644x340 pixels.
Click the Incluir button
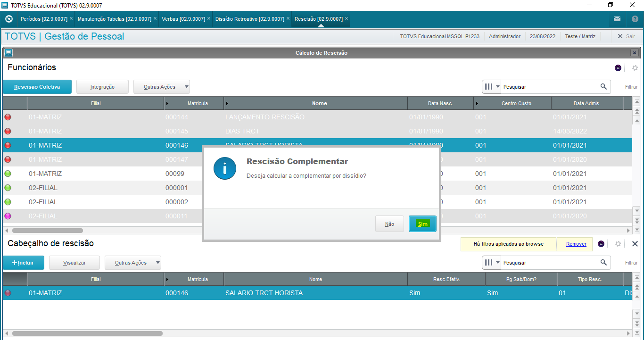(x=24, y=263)
